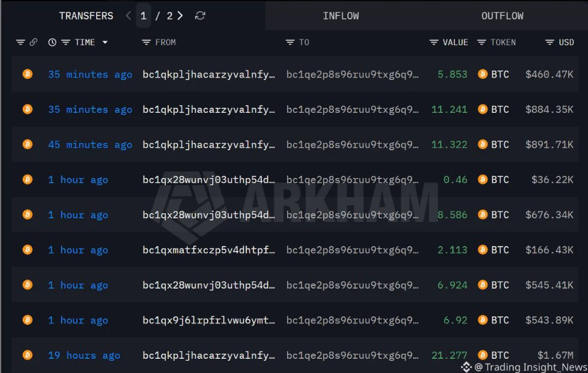Open recipient bc1qe2p8s96ruu9txg6q9 in 21.277 row
This screenshot has height=373, width=588.
353,355
